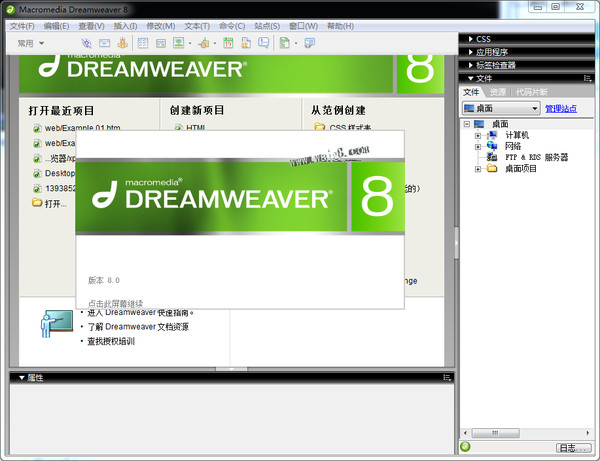Viewport: 600px width, 461px height.
Task: Switch to the 代码片断 tab
Action: 532,92
